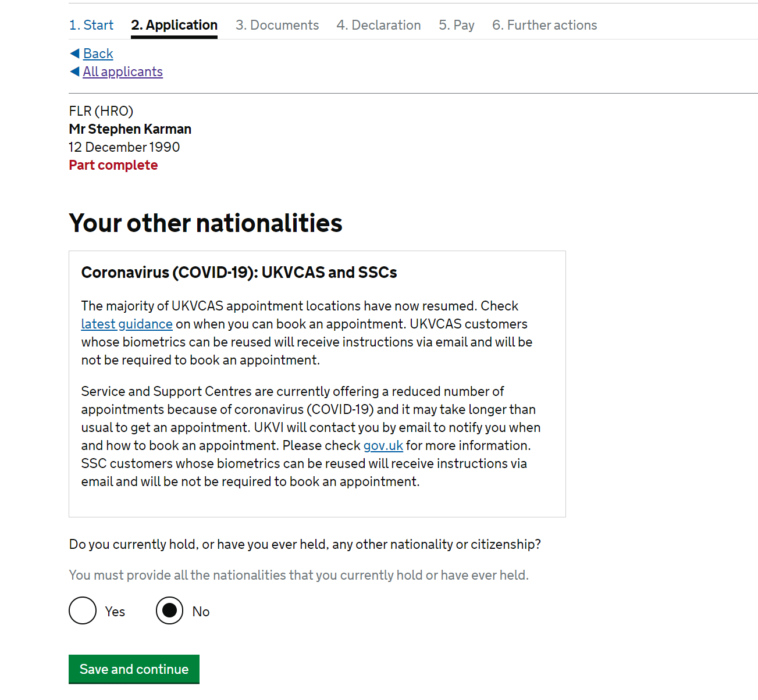This screenshot has width=758, height=700.
Task: Click the Your other nationalities heading
Action: pyautogui.click(x=206, y=223)
